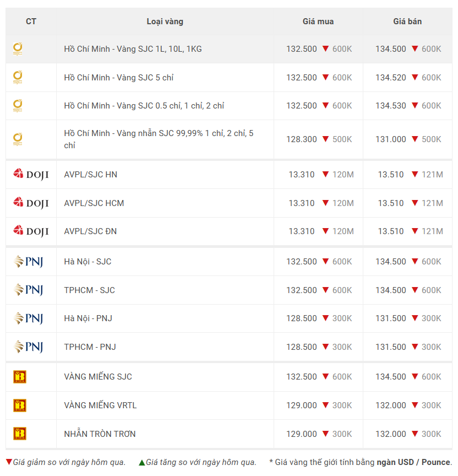Image resolution: width=458 pixels, height=476 pixels.
Task: Click DOJI logo in AVPL/SJC HCM row
Action: pos(31,203)
